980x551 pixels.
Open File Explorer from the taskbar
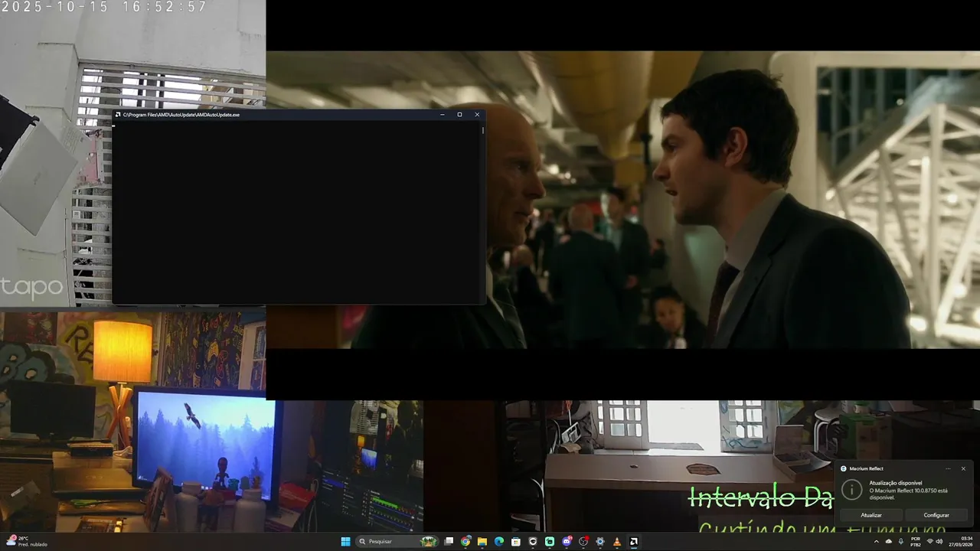482,541
